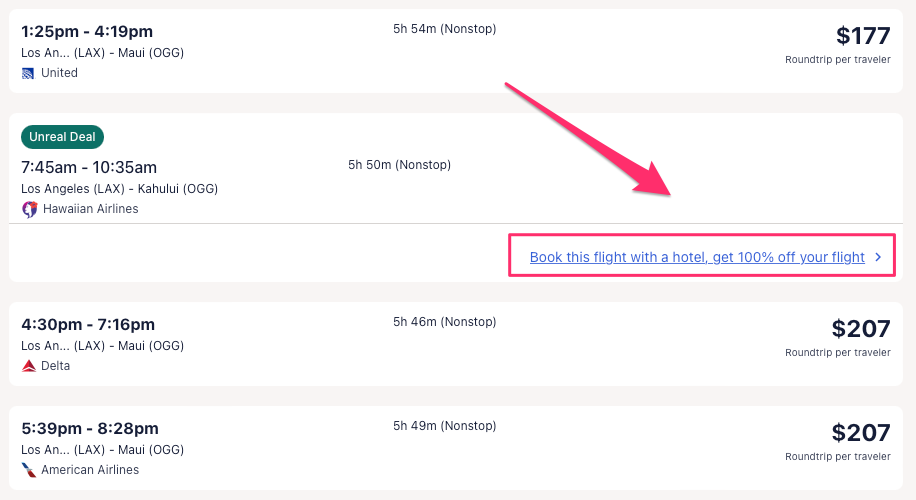
Task: Click the Hawaiian Airlines carrier name
Action: [x=90, y=209]
